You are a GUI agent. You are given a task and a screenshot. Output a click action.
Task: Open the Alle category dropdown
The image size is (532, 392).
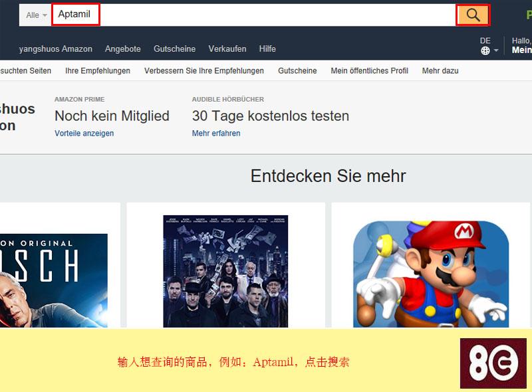(36, 15)
